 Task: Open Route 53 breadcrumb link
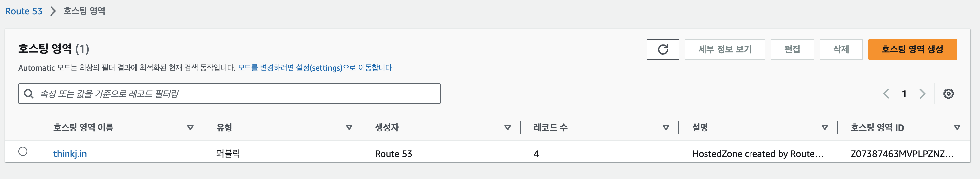[x=23, y=11]
